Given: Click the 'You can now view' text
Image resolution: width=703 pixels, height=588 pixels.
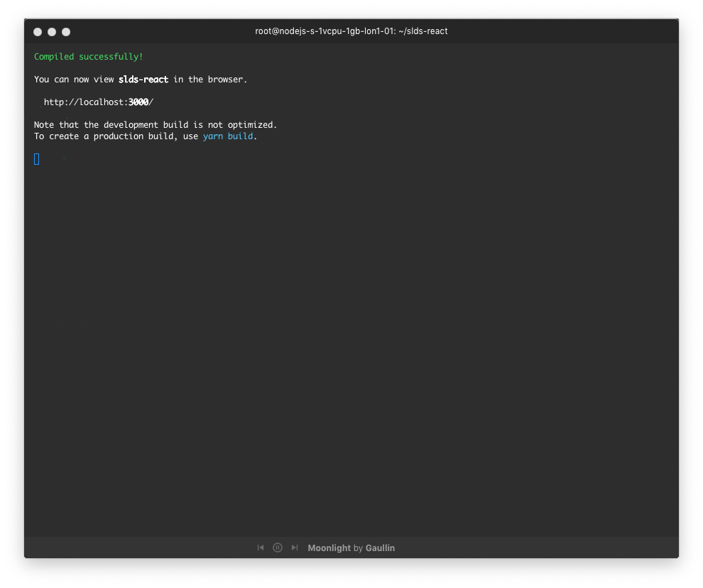Looking at the screenshot, I should click(x=74, y=80).
